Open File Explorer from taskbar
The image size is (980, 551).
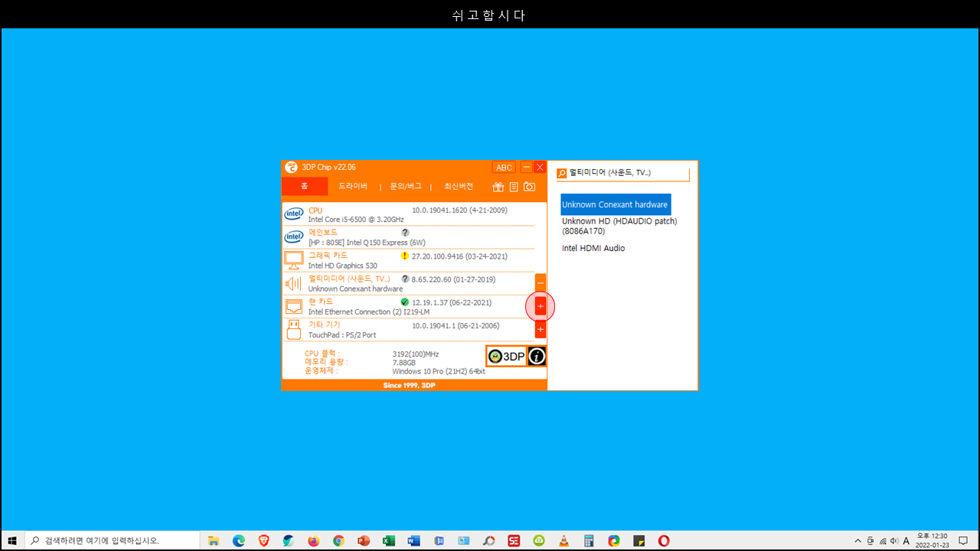coord(214,540)
